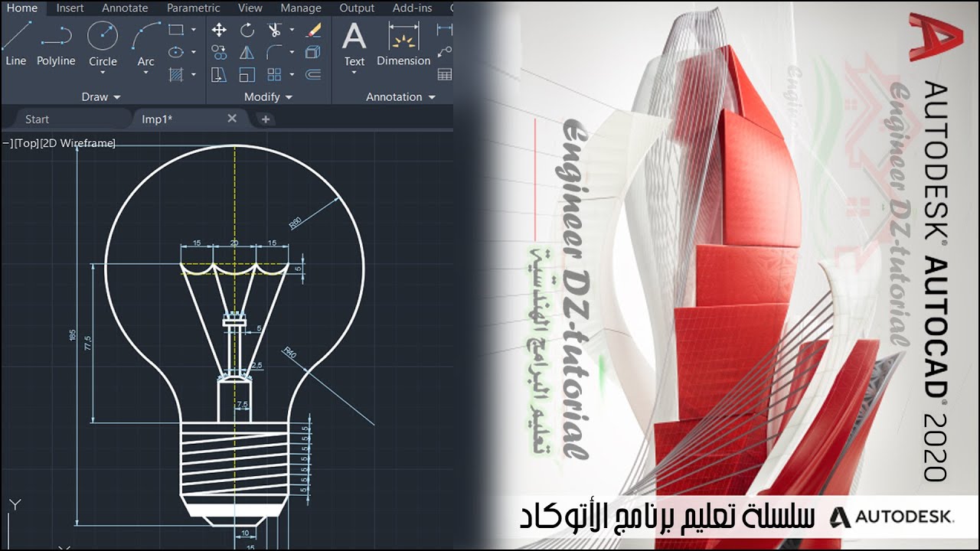Open the Fillet flyout arrow

click(x=292, y=52)
